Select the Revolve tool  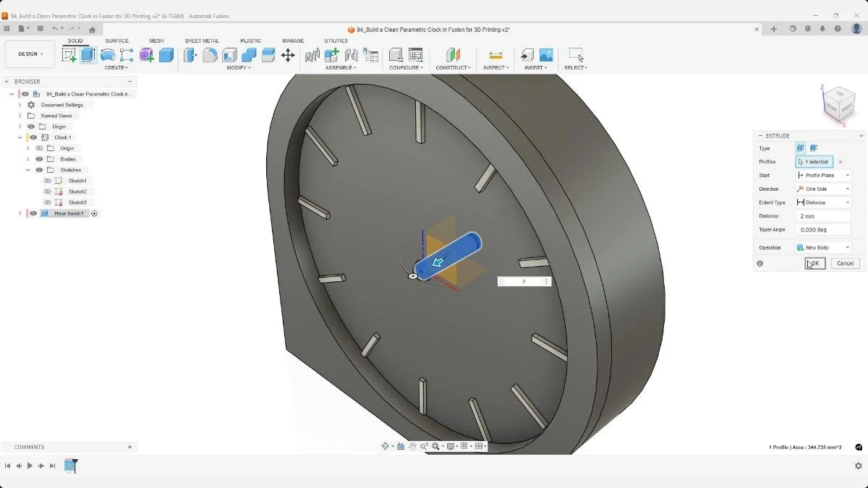107,55
